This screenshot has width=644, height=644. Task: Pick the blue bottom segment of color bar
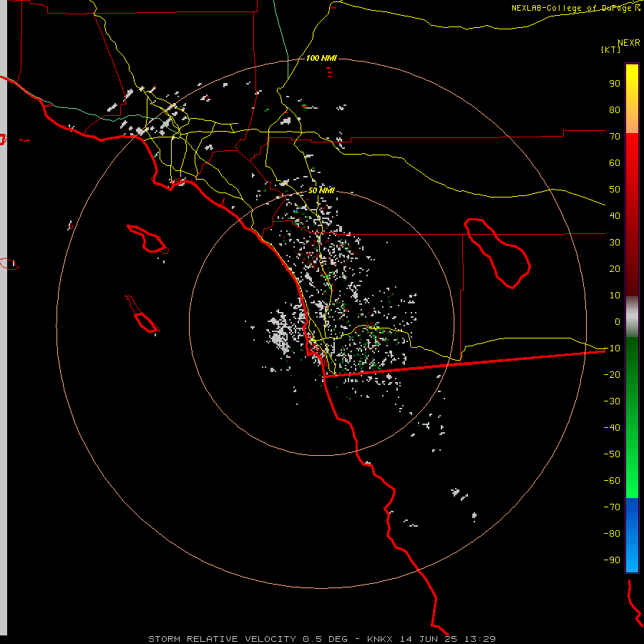tap(632, 535)
